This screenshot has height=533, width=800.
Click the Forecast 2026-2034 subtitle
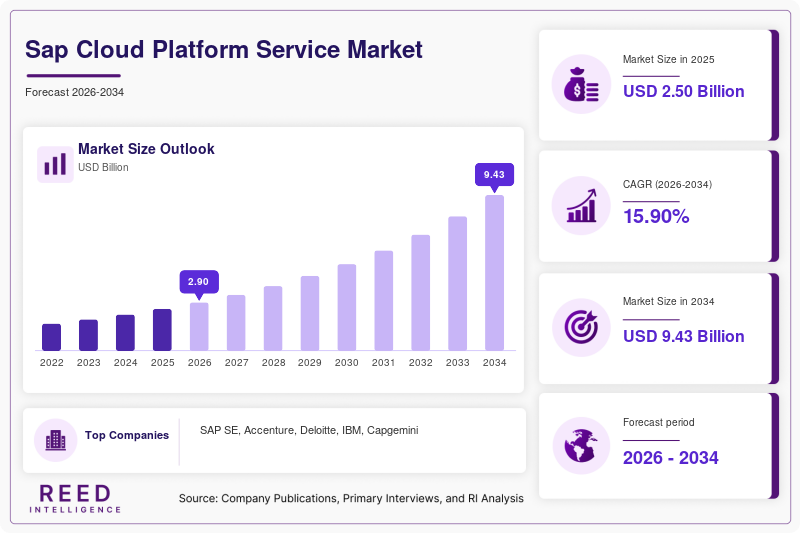(x=74, y=92)
